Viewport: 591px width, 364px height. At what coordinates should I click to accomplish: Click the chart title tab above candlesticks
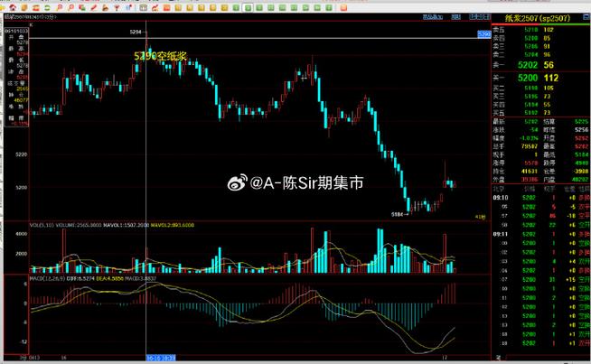tap(30, 17)
